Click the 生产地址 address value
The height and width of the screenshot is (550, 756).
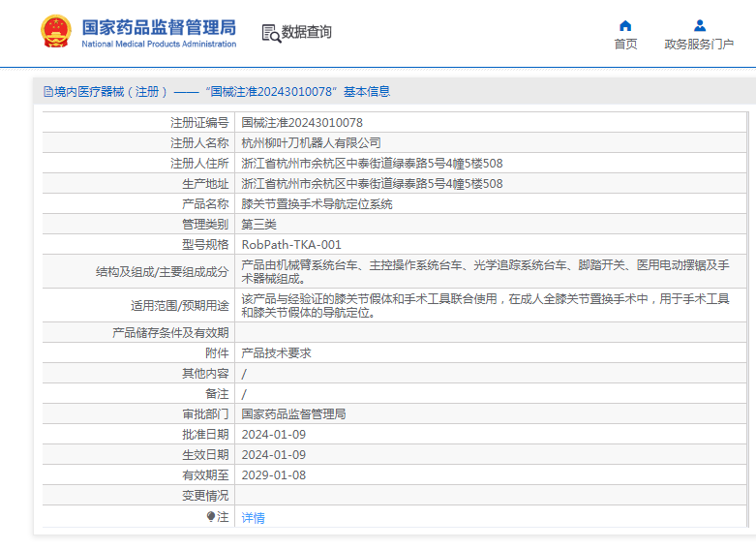373,184
